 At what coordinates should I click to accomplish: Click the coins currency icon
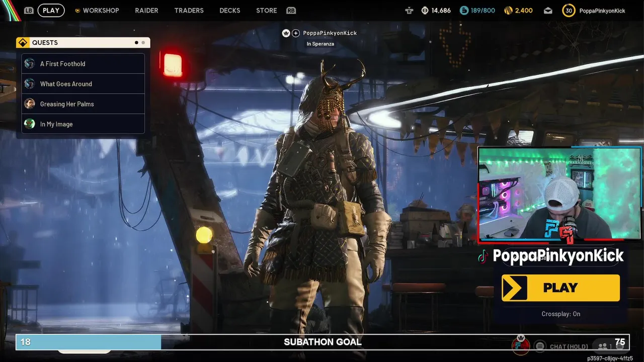[x=425, y=11]
